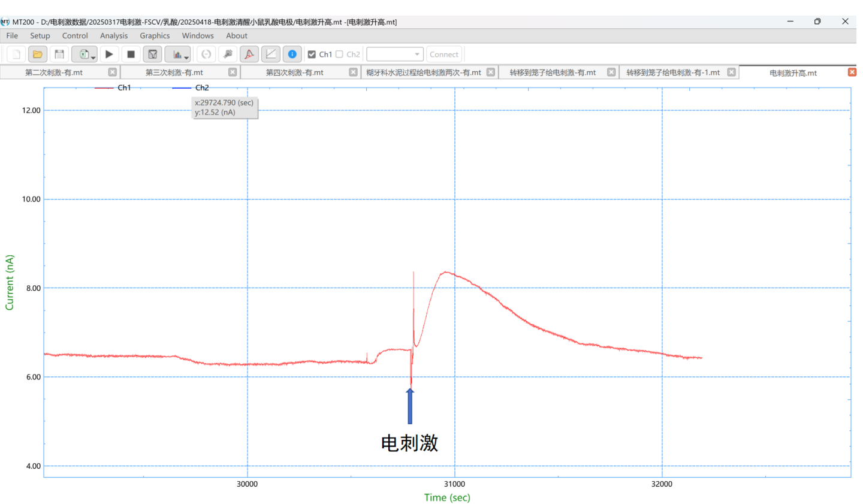This screenshot has width=863, height=504.
Task: Uncheck the Ch1 channel checkbox
Action: 312,55
